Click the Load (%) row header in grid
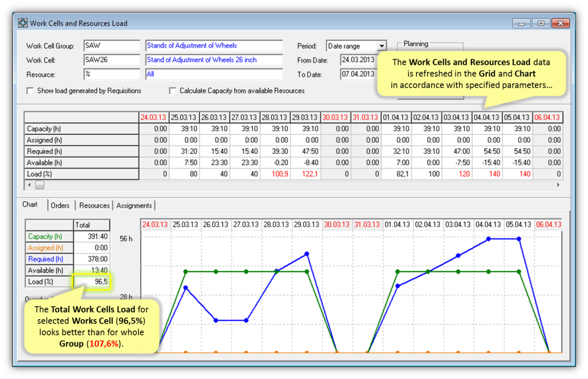Image resolution: width=588 pixels, height=379 pixels. click(x=82, y=174)
